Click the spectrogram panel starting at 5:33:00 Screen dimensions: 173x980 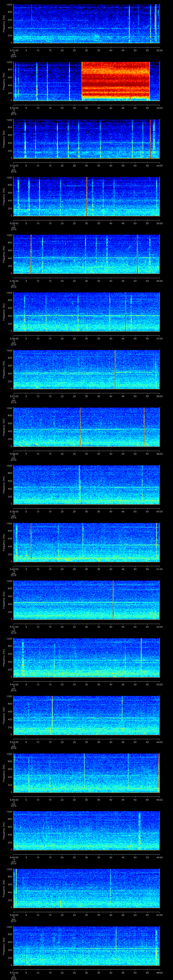(x=87, y=139)
